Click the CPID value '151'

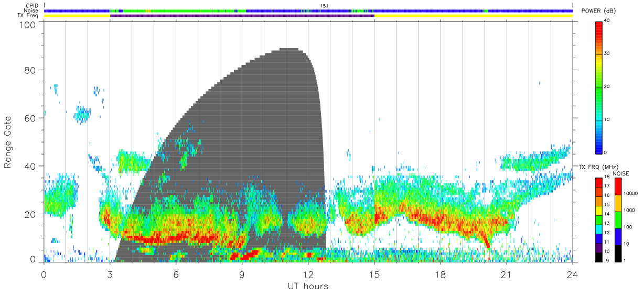[x=324, y=6]
